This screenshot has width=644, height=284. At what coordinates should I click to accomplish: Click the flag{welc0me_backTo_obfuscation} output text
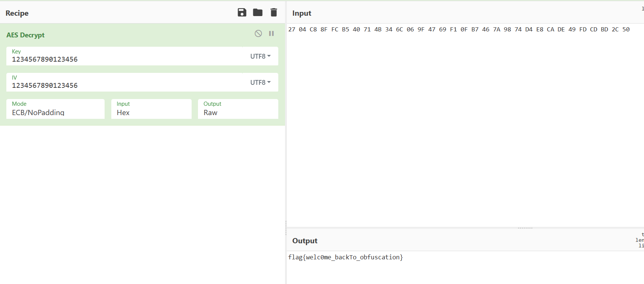[346, 257]
